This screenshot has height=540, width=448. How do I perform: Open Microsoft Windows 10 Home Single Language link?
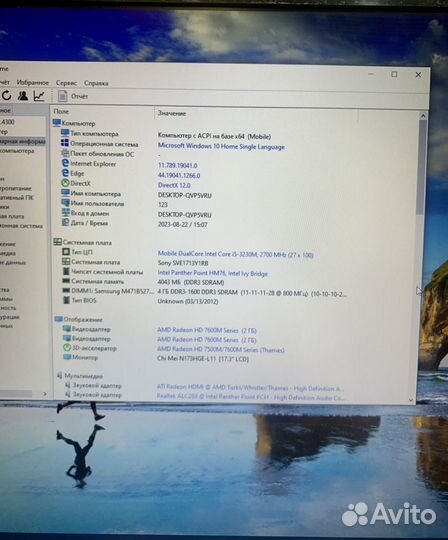221,146
